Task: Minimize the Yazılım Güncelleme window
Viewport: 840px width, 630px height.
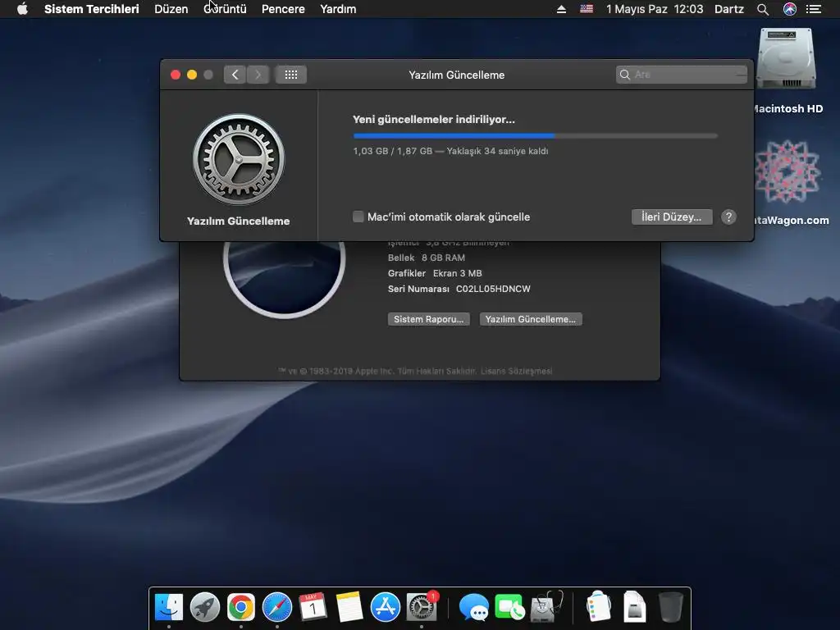Action: pyautogui.click(x=192, y=75)
